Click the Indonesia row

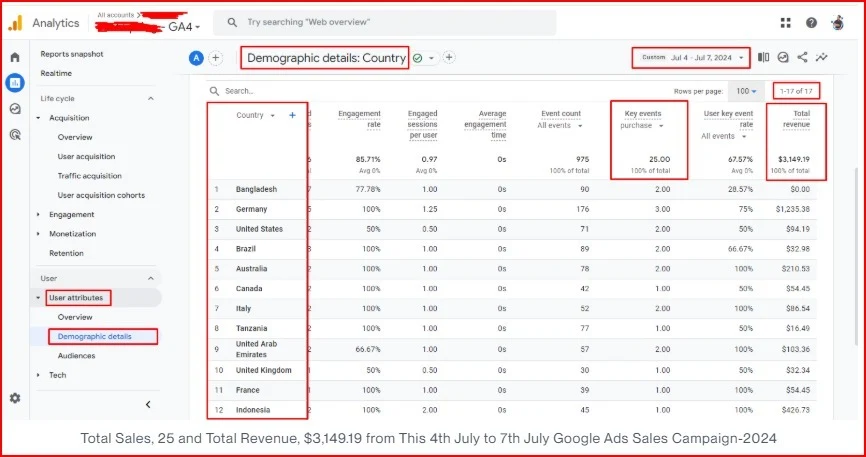(511, 410)
